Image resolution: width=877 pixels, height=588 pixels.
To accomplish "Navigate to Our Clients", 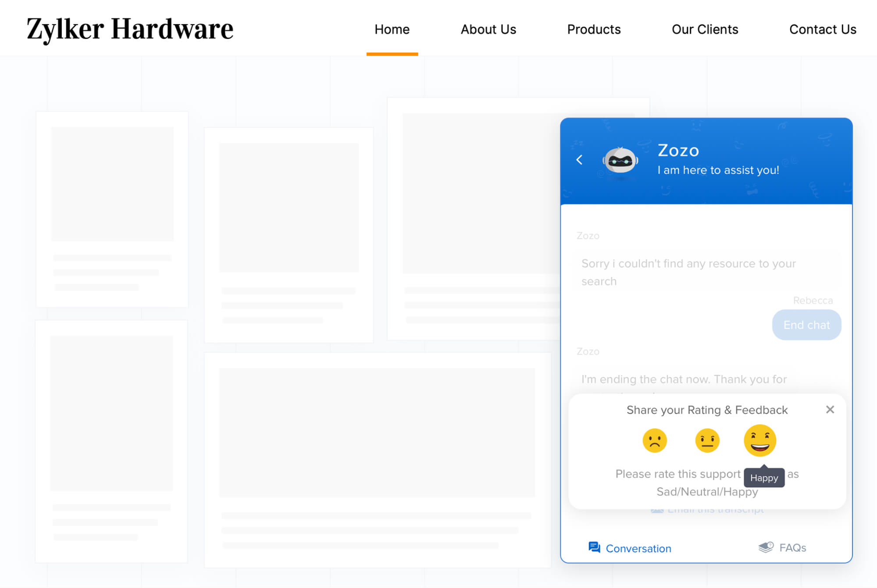I will pyautogui.click(x=705, y=29).
